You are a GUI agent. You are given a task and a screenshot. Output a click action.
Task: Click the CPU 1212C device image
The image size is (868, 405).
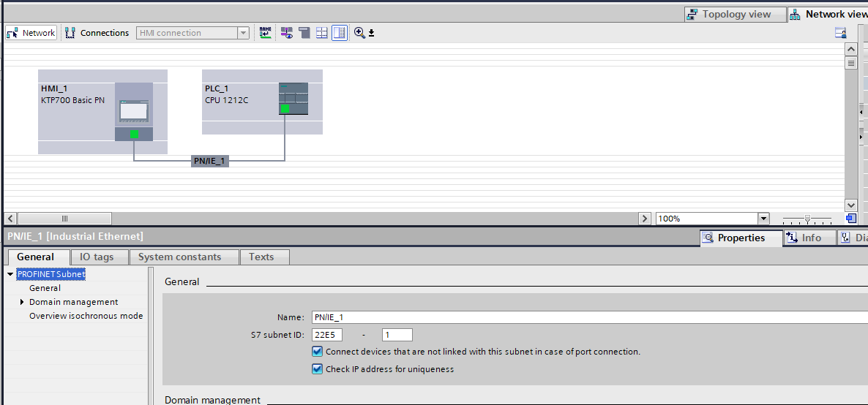coord(293,99)
